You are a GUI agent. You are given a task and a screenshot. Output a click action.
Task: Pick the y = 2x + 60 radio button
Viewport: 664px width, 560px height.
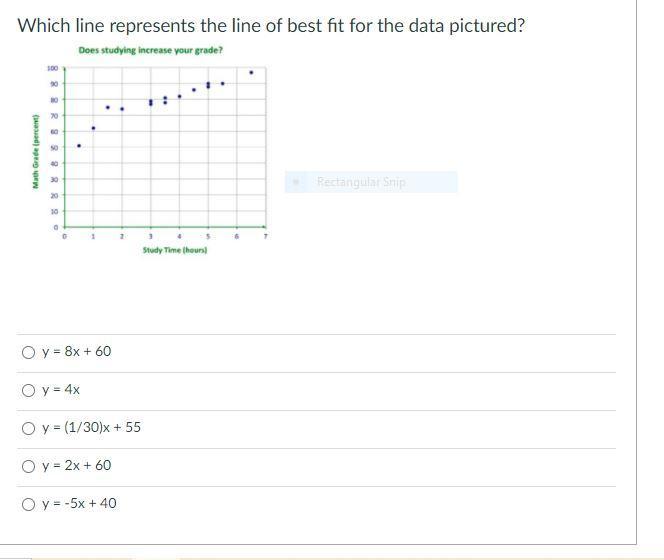[28, 466]
